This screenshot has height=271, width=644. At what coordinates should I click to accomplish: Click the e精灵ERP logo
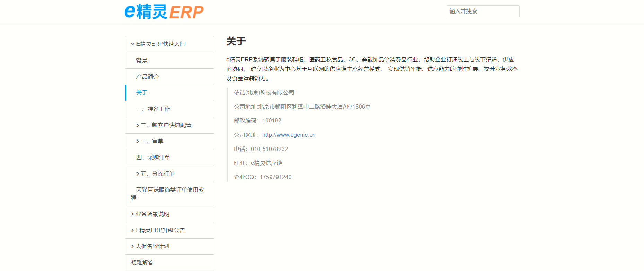tap(164, 12)
